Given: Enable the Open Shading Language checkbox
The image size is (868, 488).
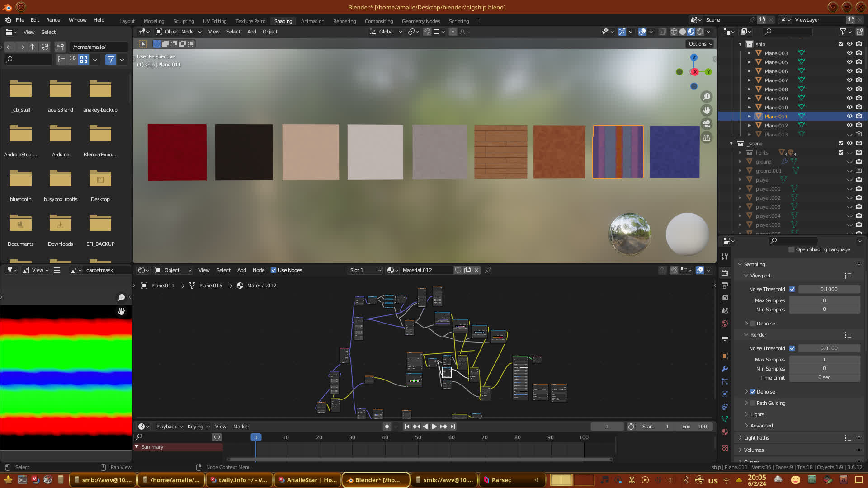Looking at the screenshot, I should tap(791, 249).
